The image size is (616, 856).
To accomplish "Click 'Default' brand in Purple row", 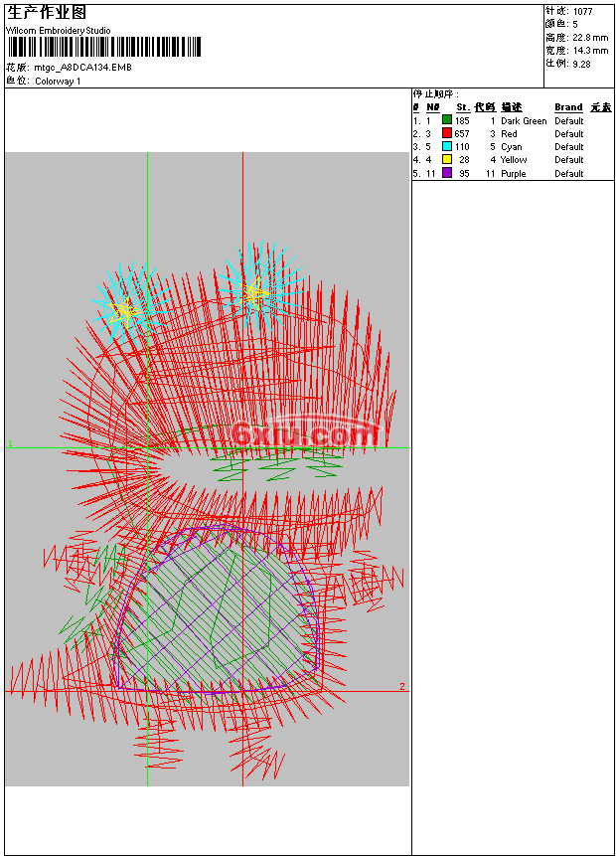I will 569,174.
